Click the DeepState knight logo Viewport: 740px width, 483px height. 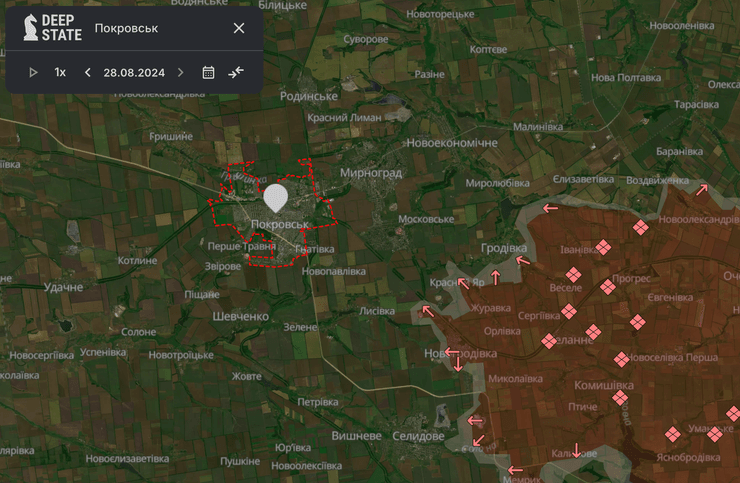pyautogui.click(x=31, y=28)
